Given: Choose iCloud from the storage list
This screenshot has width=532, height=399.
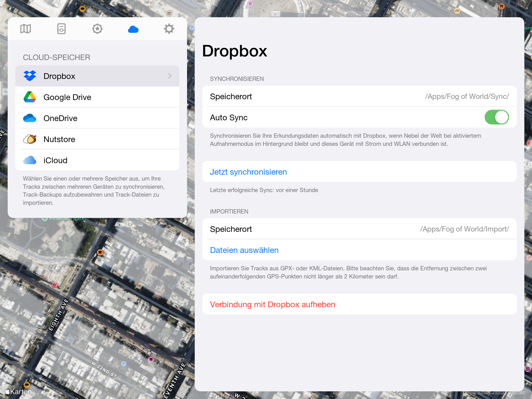Looking at the screenshot, I should [97, 160].
